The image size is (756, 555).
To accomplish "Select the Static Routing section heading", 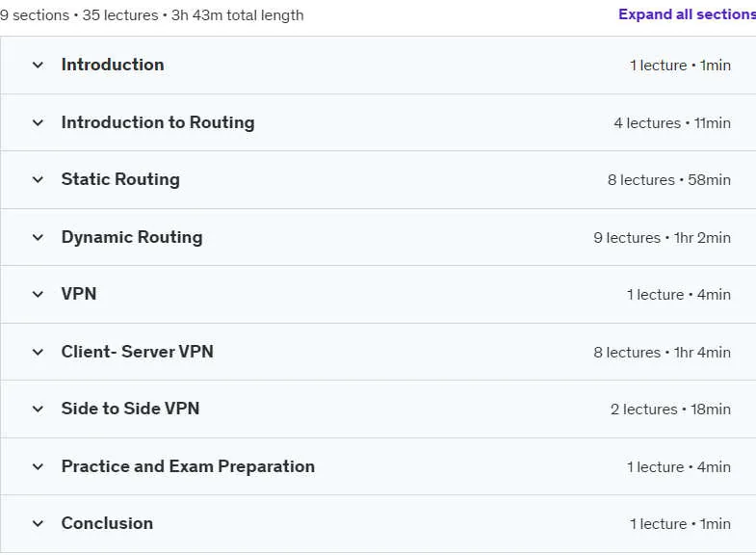I will (120, 179).
